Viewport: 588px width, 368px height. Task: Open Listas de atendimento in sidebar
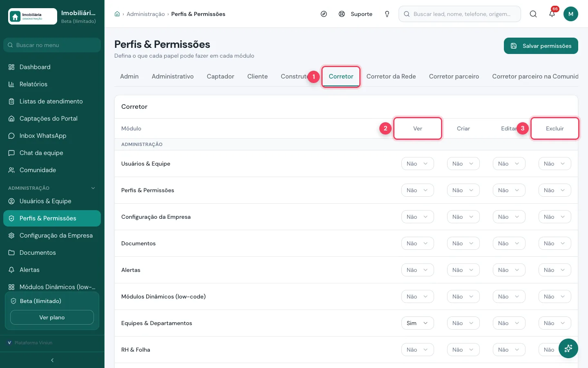click(x=52, y=101)
